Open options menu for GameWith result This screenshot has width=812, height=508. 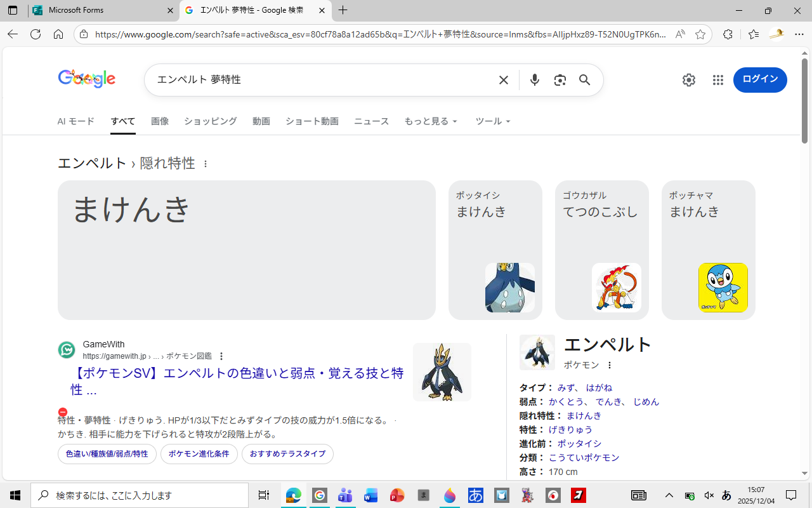pos(221,356)
